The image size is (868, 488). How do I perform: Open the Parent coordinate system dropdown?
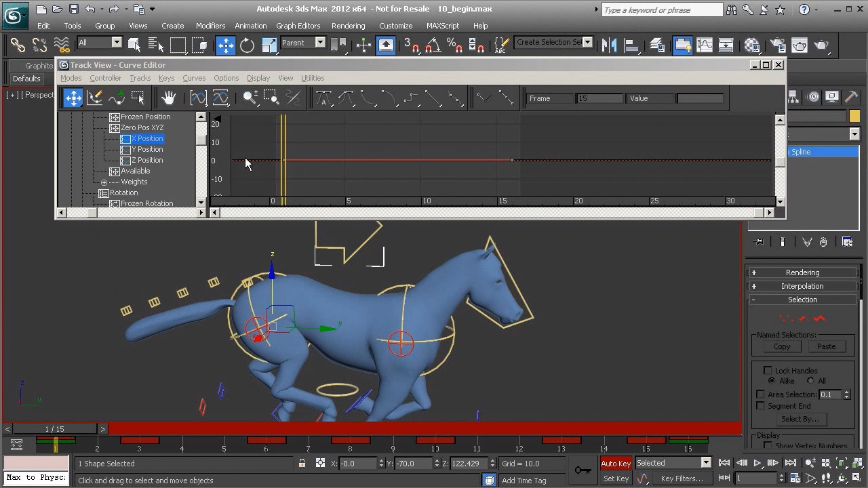point(302,43)
